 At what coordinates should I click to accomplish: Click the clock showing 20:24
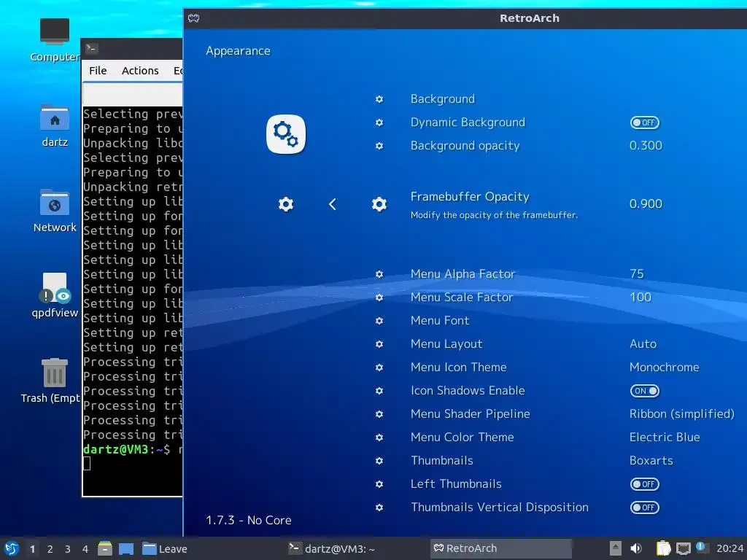coord(729,548)
